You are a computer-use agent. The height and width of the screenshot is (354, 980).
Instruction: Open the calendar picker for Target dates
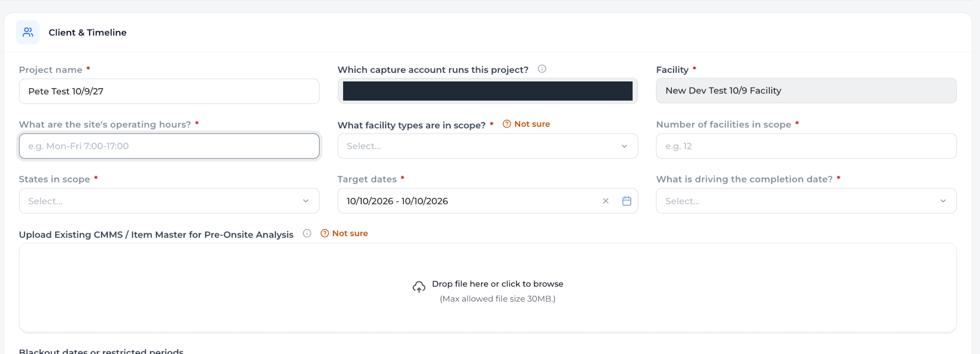[627, 201]
